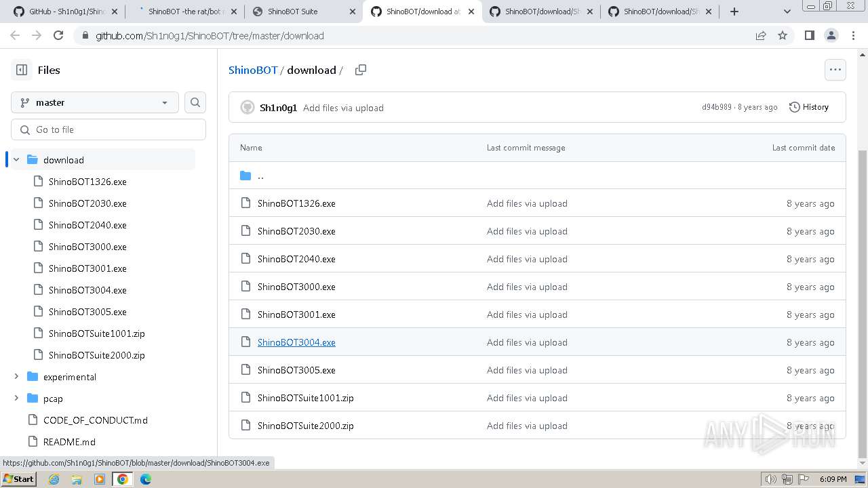
Task: Open File Explorer from taskbar
Action: [77, 479]
